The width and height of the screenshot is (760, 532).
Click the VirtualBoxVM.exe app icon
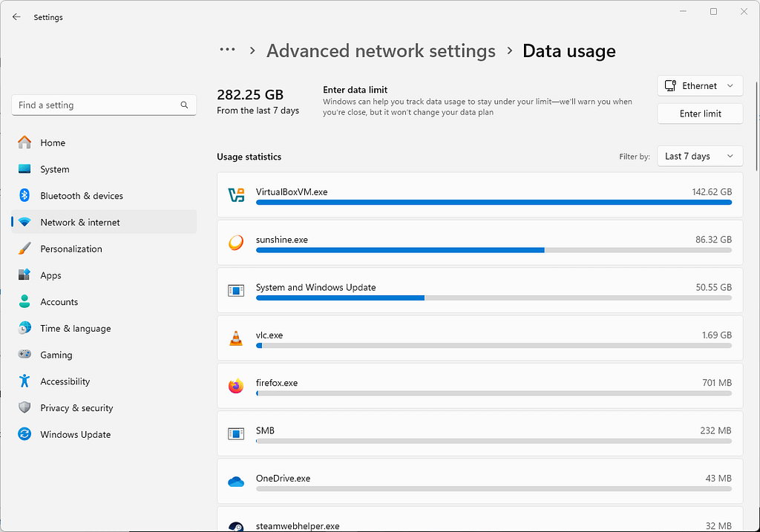tap(236, 195)
